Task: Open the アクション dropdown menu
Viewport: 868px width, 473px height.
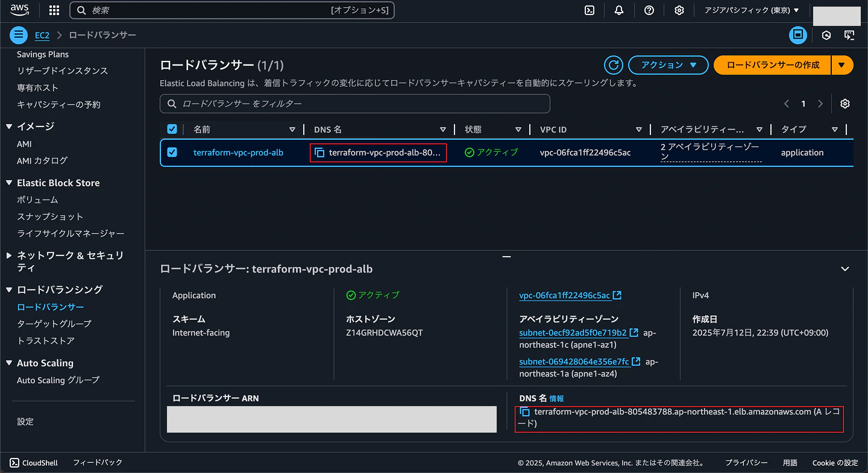Action: (x=668, y=65)
